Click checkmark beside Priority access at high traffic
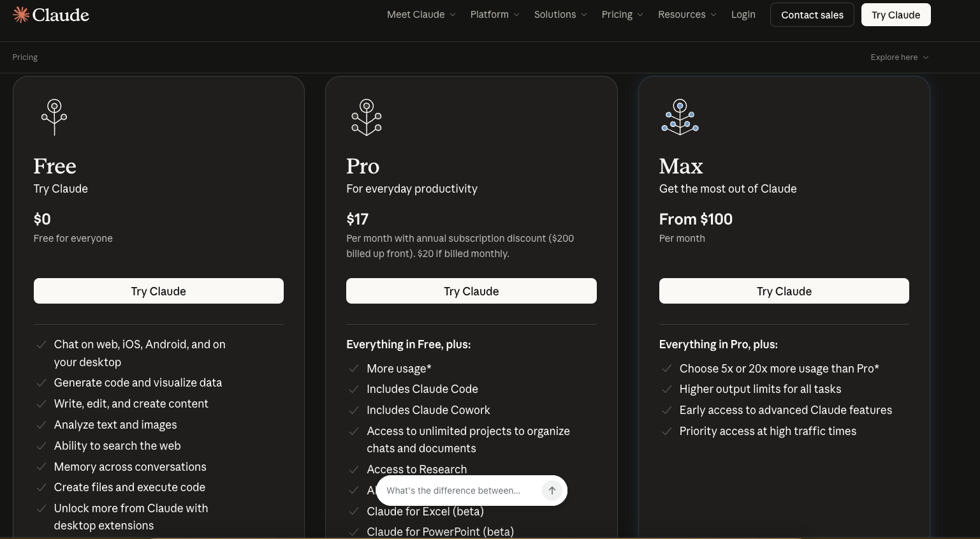The width and height of the screenshot is (980, 539). tap(667, 431)
